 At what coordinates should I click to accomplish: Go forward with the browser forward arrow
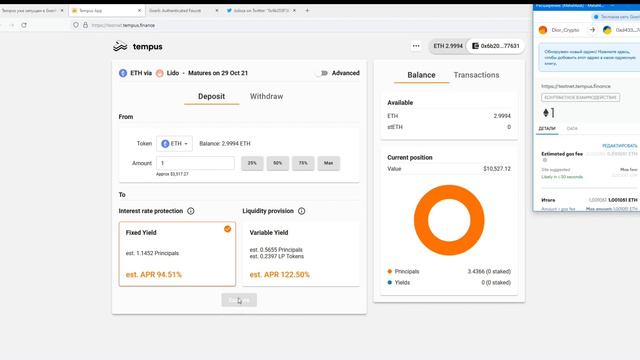point(11,25)
